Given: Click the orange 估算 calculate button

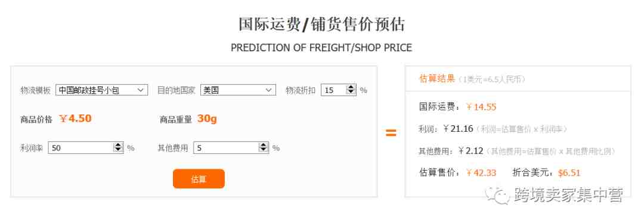Looking at the screenshot, I should point(199,179).
